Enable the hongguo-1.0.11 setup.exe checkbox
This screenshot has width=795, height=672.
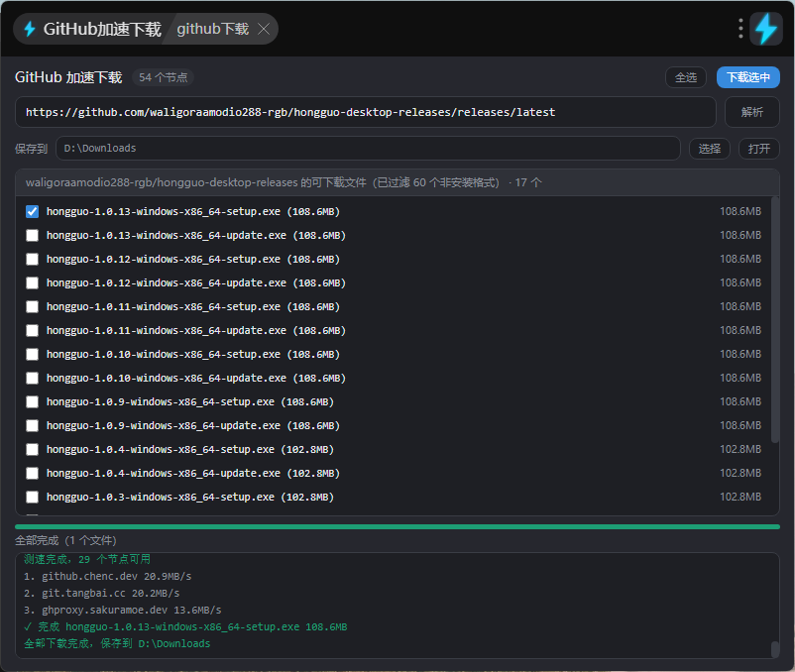[x=32, y=306]
